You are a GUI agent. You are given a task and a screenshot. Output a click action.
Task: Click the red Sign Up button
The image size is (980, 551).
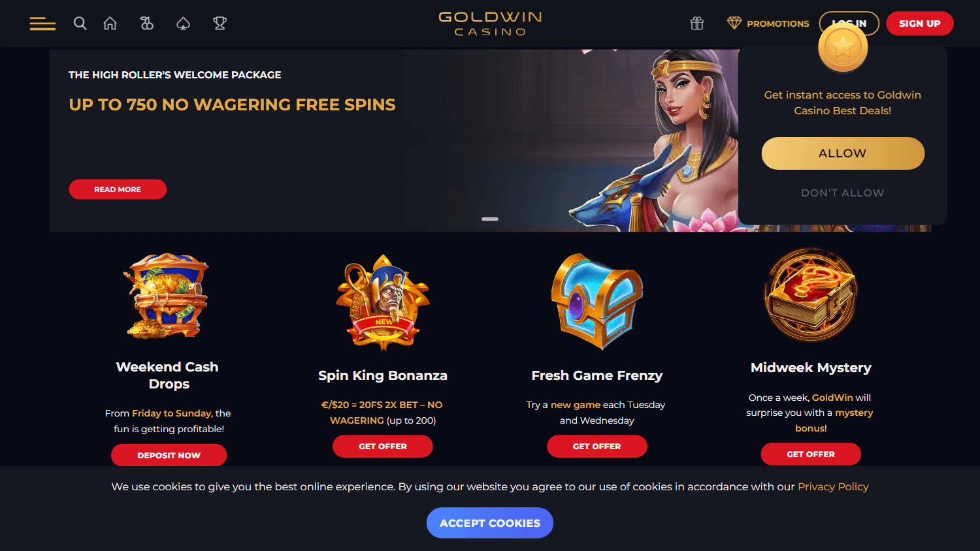click(920, 24)
